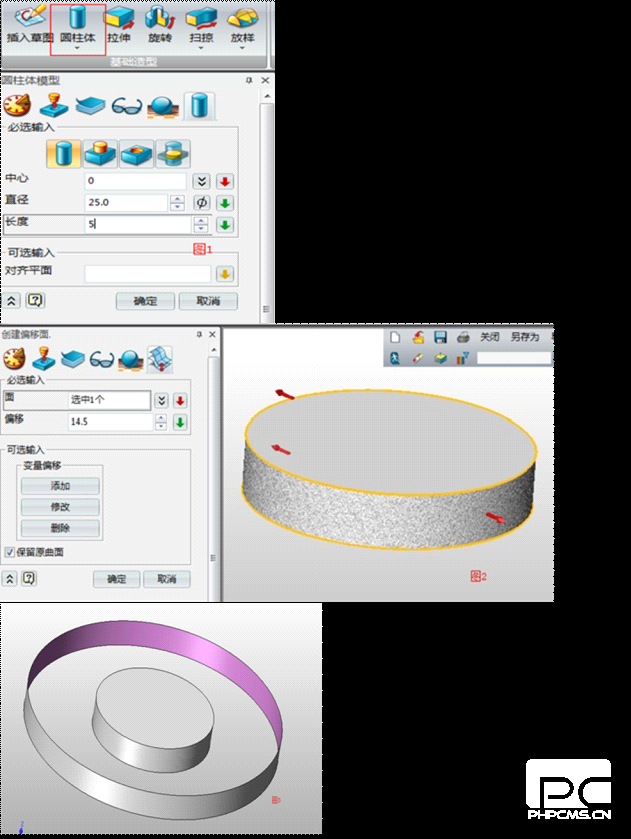
Task: Click the printer icon in viewport toolbar
Action: (463, 338)
